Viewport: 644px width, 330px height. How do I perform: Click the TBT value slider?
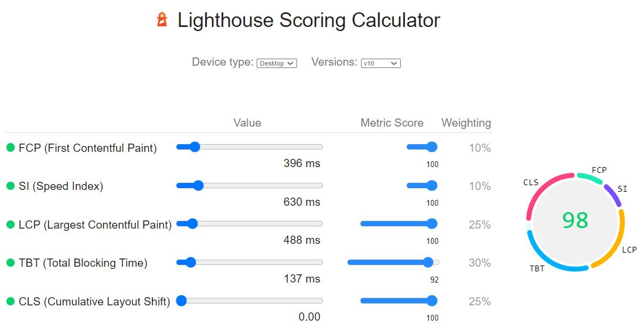click(250, 262)
